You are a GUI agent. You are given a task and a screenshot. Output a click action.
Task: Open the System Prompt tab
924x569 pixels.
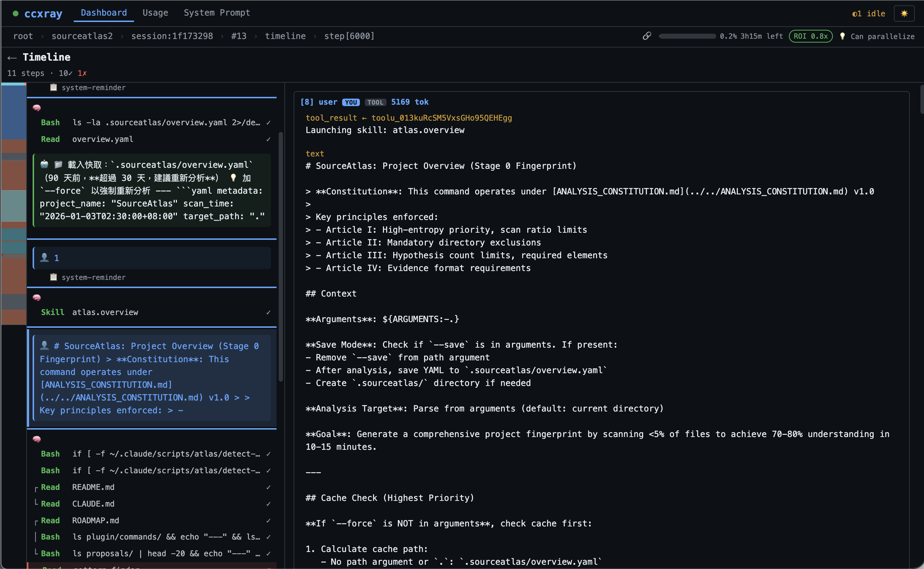217,13
